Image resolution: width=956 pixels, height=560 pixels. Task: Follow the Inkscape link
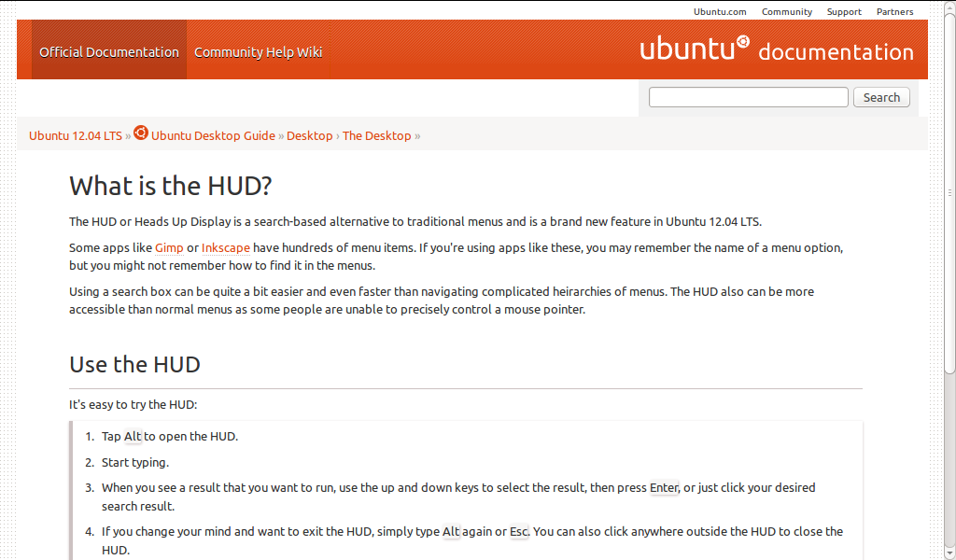click(226, 248)
